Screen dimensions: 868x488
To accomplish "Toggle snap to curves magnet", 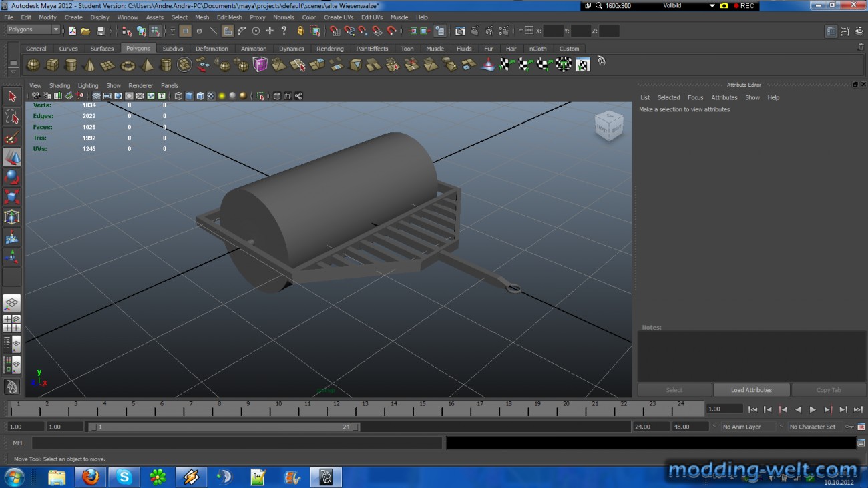I will click(x=349, y=31).
